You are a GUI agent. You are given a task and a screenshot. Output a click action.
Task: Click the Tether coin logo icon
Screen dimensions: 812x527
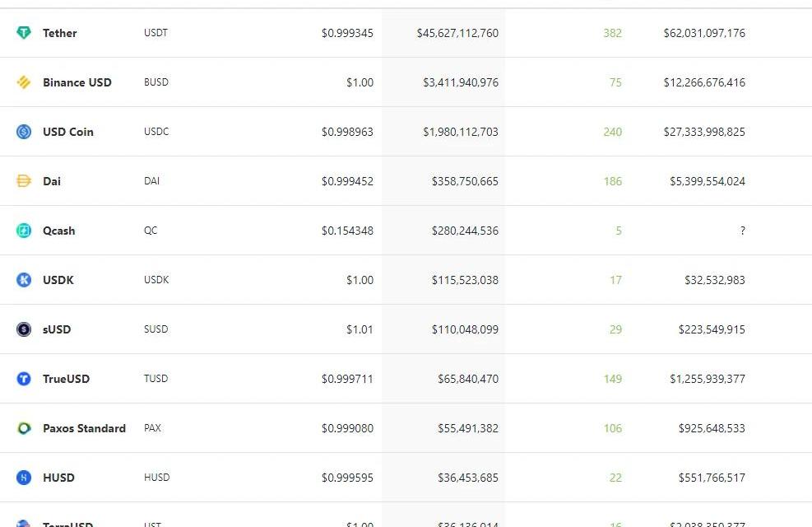click(x=24, y=33)
